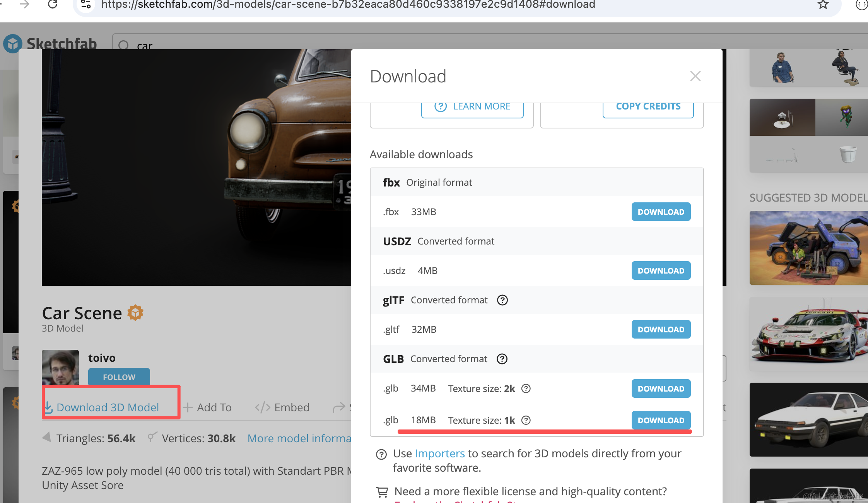868x503 pixels.
Task: Close the Download dialog with X
Action: [x=695, y=76]
